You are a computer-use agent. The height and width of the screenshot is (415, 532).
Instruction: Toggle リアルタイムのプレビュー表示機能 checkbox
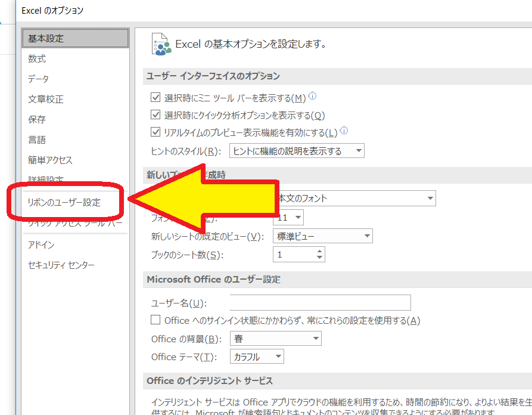[155, 132]
